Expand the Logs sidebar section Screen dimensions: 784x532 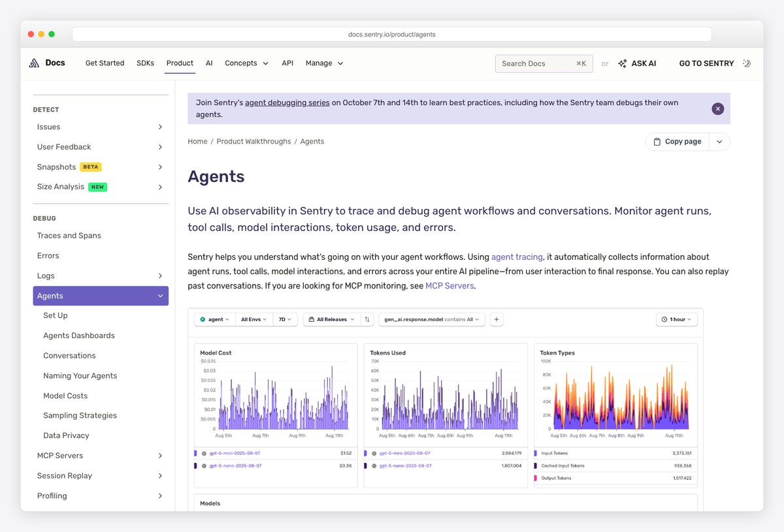coord(160,276)
